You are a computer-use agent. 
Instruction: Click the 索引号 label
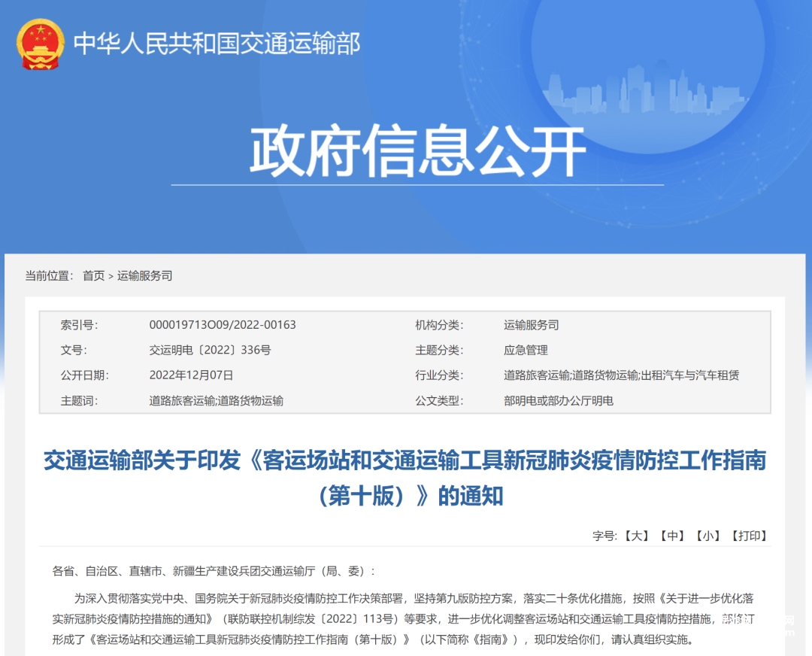(x=79, y=325)
